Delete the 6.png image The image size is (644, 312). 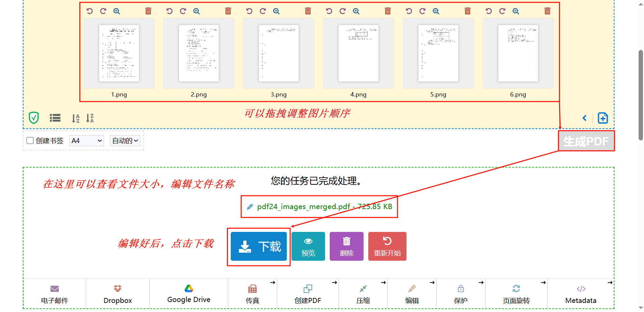(x=547, y=11)
